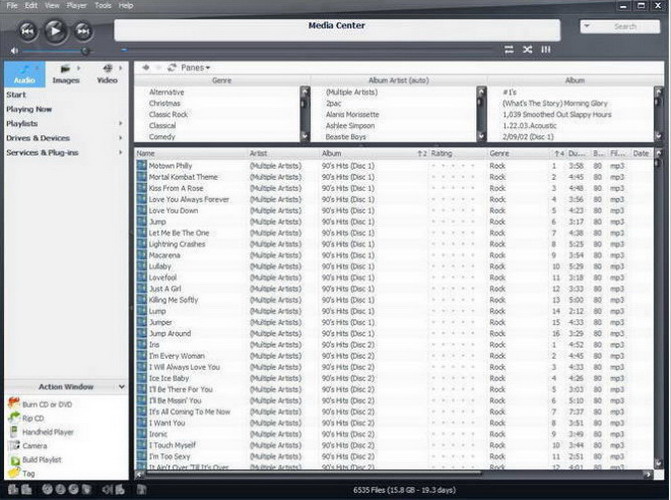The height and width of the screenshot is (500, 671).
Task: Click the Search input field
Action: coord(625,27)
